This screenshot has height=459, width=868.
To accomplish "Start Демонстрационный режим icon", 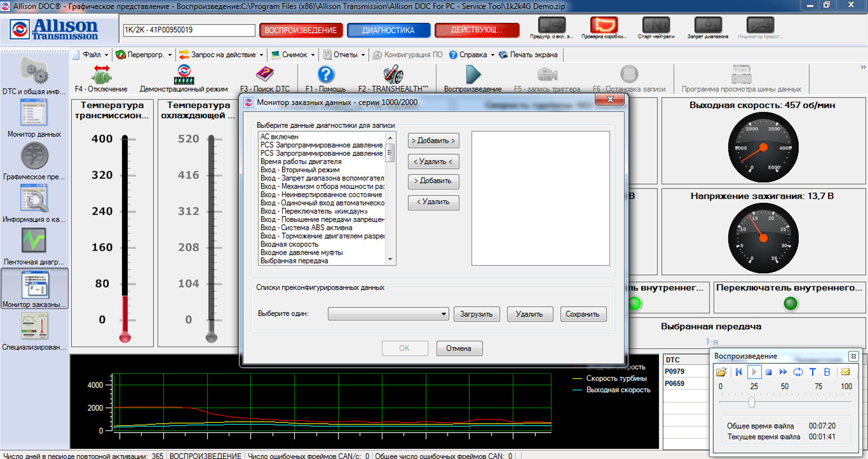I will click(184, 75).
